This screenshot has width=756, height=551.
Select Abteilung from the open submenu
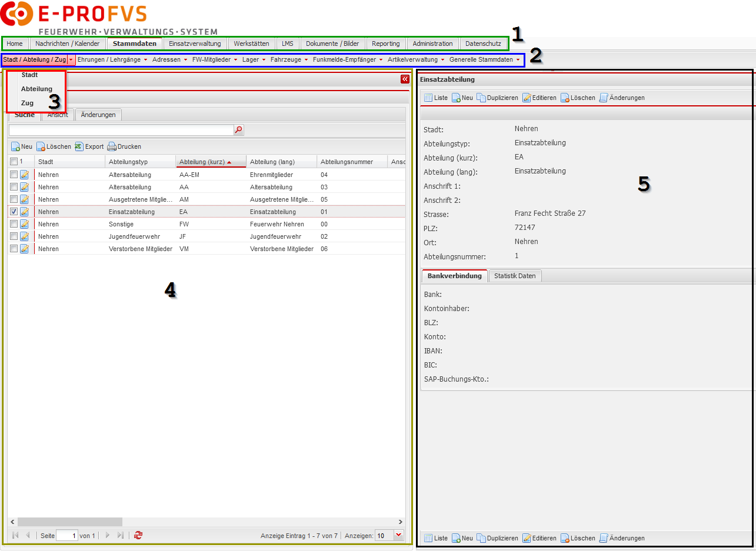(36, 89)
